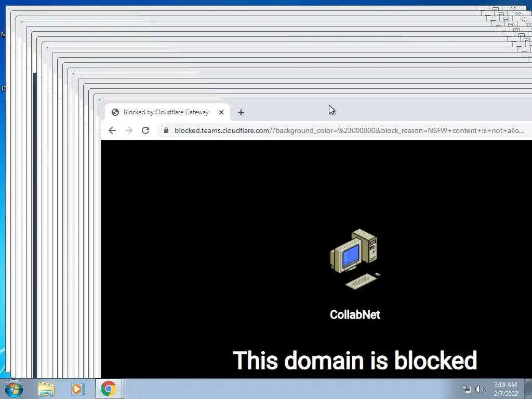Open the network status tray icon
The width and height of the screenshot is (532, 399).
point(467,389)
